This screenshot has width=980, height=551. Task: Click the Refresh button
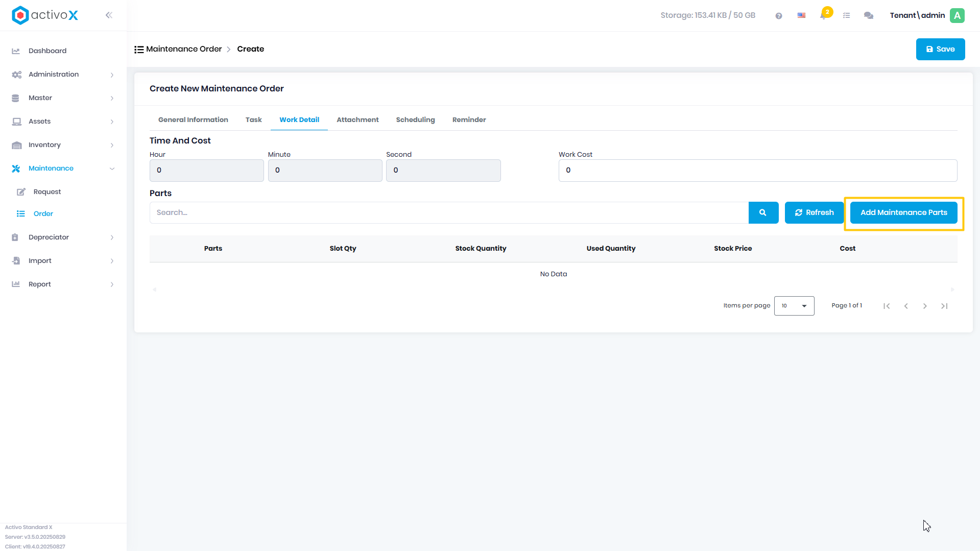tap(814, 213)
